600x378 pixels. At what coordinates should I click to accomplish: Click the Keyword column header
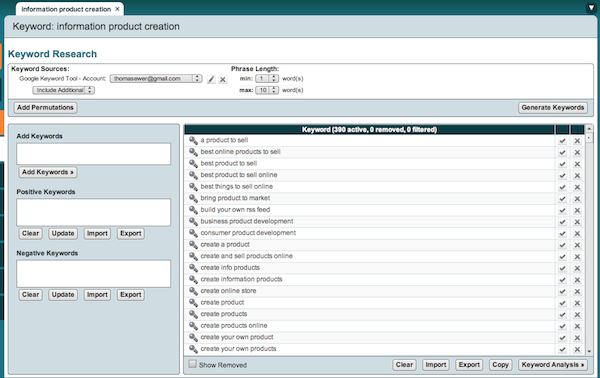coord(369,129)
